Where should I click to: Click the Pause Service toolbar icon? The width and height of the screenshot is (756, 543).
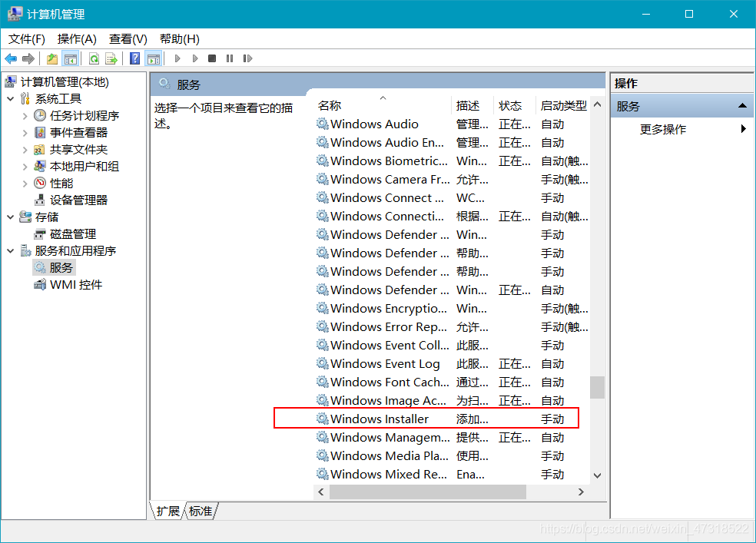[230, 58]
